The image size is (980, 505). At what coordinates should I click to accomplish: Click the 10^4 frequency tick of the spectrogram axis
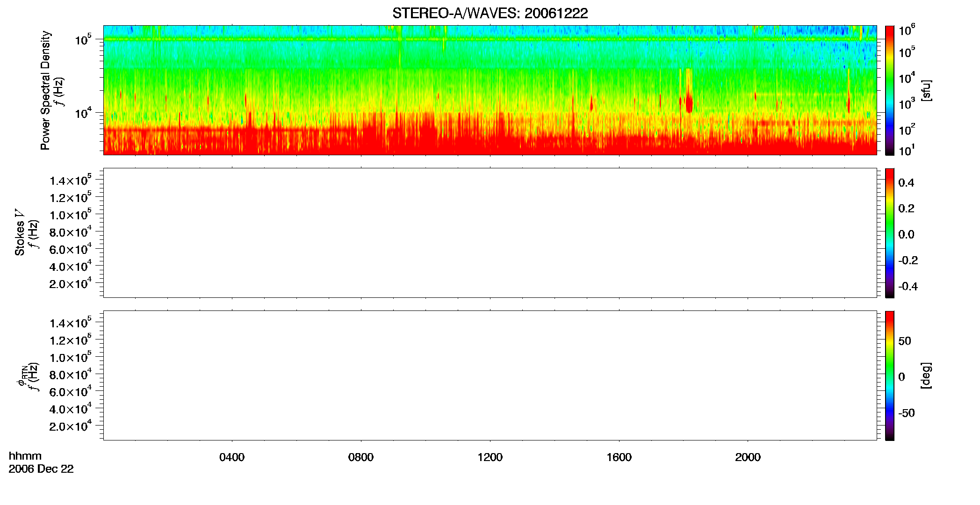click(83, 113)
